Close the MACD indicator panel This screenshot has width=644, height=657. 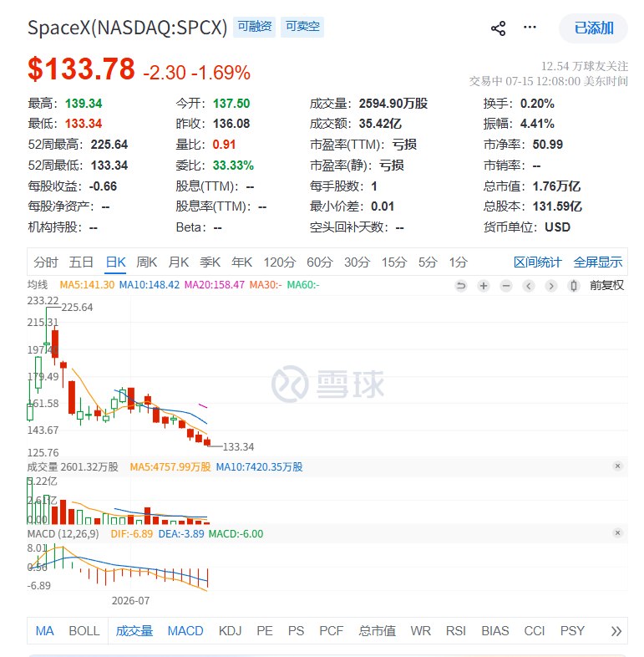pyautogui.click(x=617, y=533)
